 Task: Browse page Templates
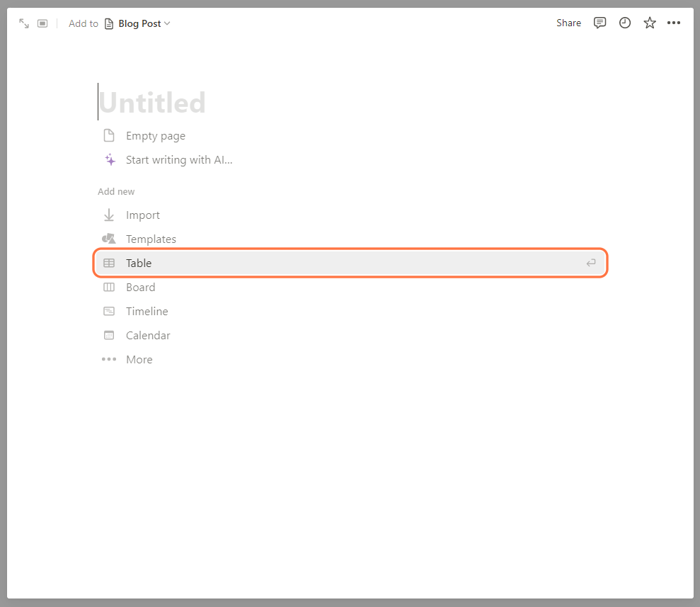[151, 239]
